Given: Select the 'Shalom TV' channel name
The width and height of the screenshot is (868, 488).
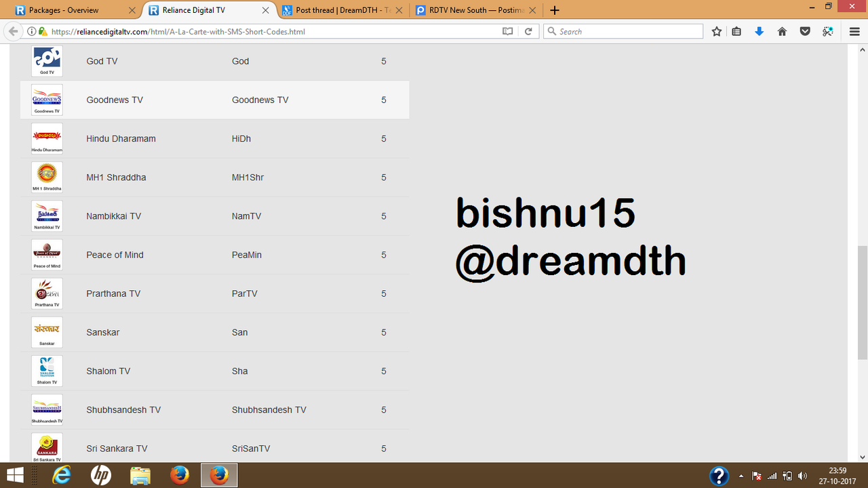Looking at the screenshot, I should [x=108, y=371].
